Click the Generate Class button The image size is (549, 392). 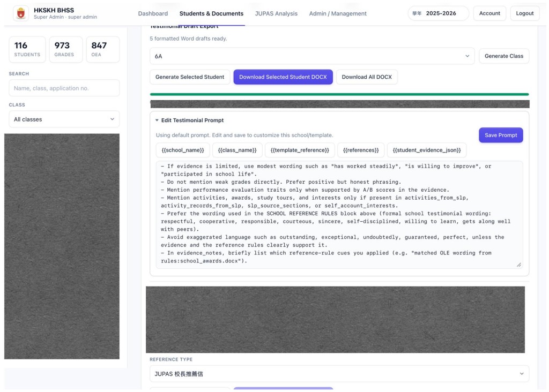pyautogui.click(x=504, y=56)
